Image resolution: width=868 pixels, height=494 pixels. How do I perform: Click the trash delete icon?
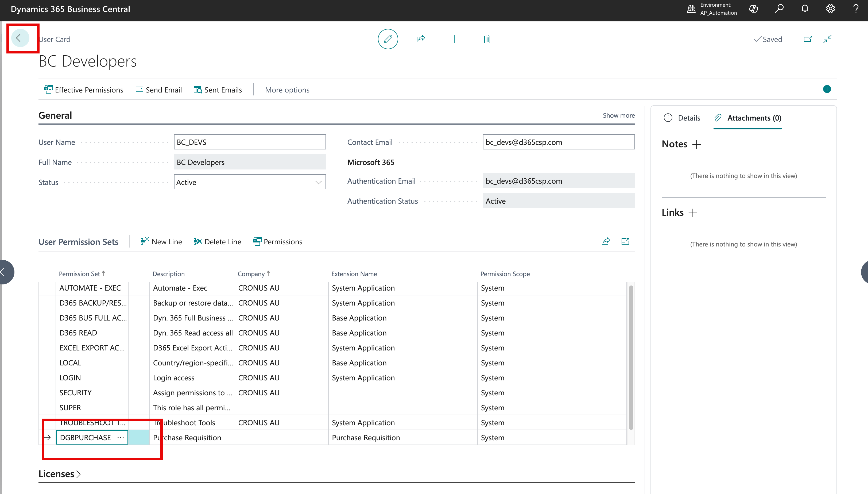(x=487, y=39)
